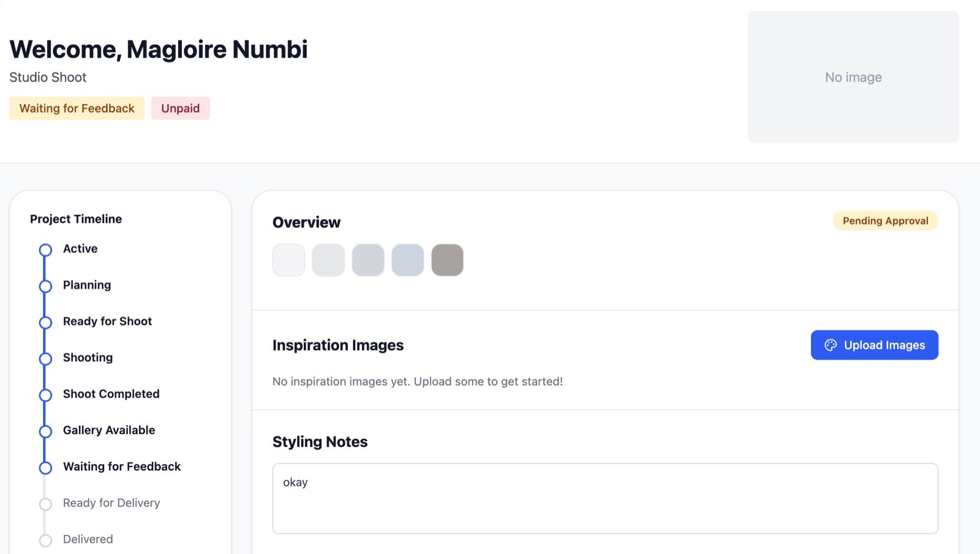The image size is (980, 554).
Task: Click the Shooting timeline circle marker
Action: [45, 359]
